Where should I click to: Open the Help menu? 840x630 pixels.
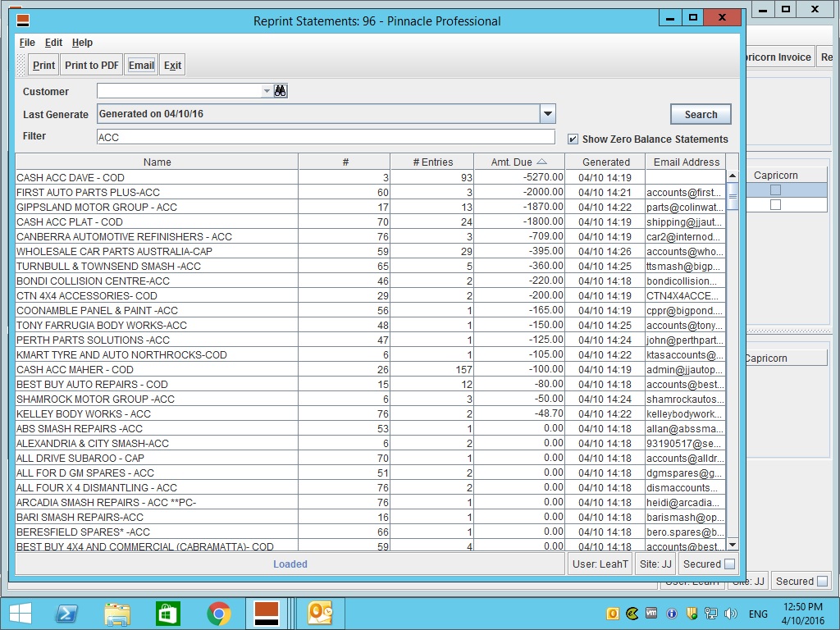tap(82, 43)
